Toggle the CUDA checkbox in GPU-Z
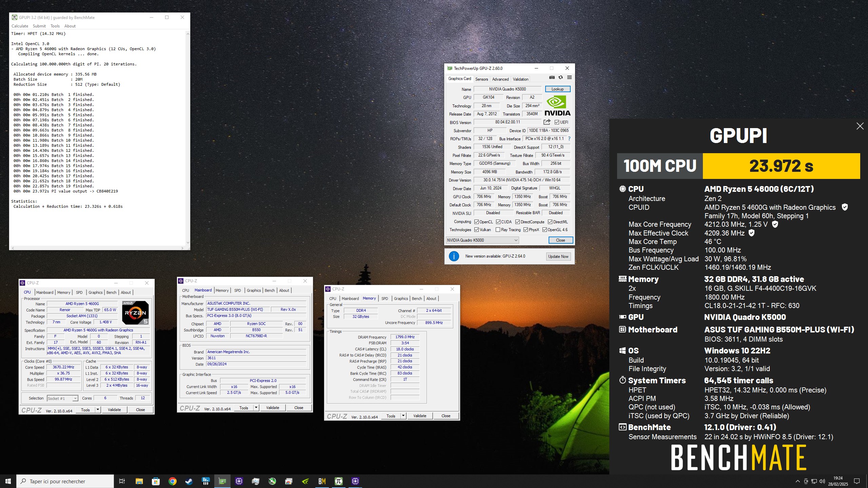 (498, 222)
